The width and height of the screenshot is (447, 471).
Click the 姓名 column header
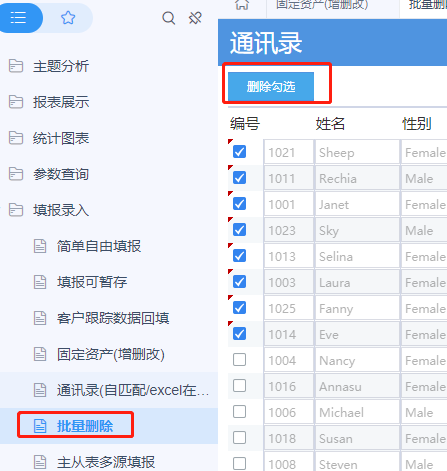(x=330, y=124)
